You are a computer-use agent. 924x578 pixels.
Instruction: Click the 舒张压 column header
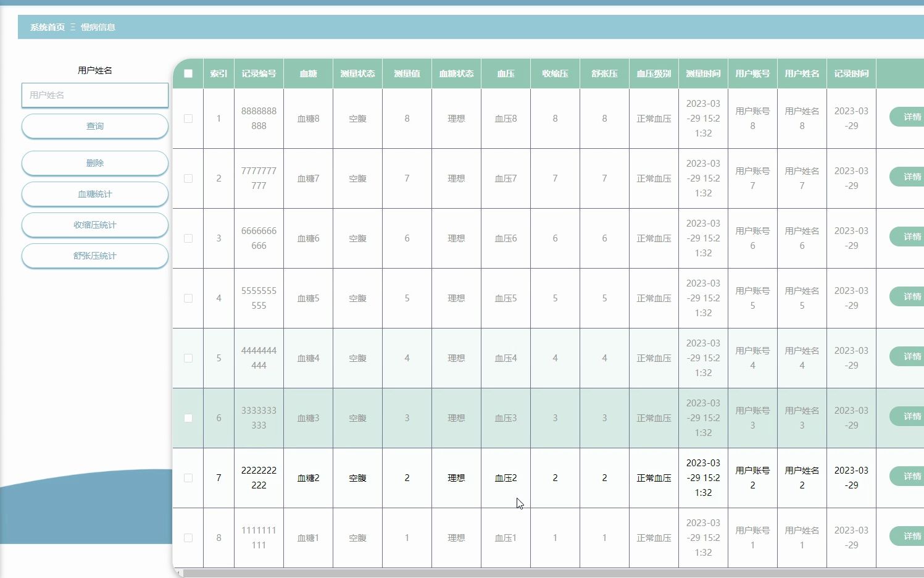[x=604, y=73]
